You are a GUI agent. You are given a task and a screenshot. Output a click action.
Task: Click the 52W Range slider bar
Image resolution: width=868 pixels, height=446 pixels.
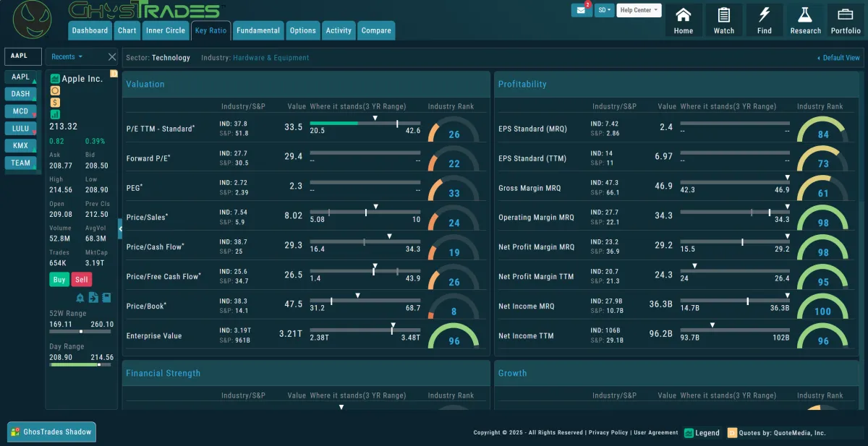[x=82, y=331]
